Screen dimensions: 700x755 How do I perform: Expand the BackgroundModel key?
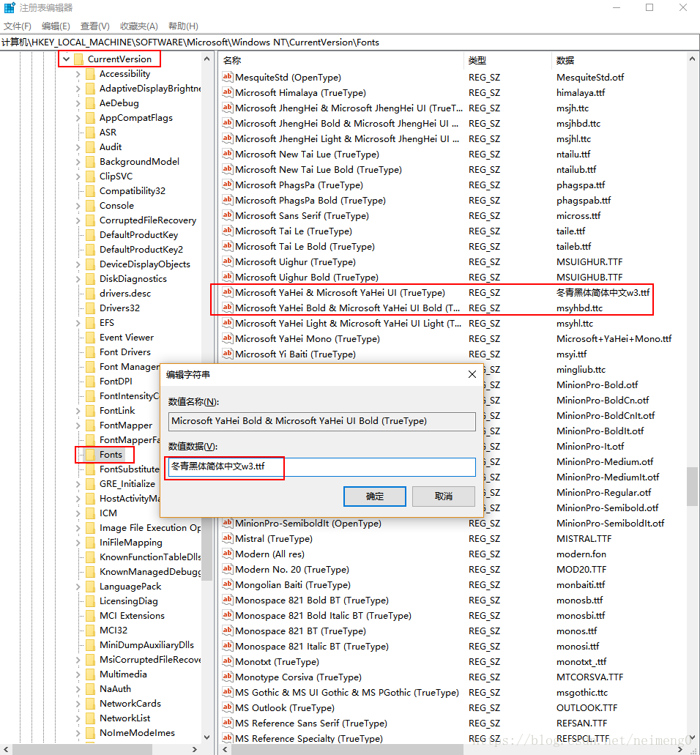click(x=78, y=162)
